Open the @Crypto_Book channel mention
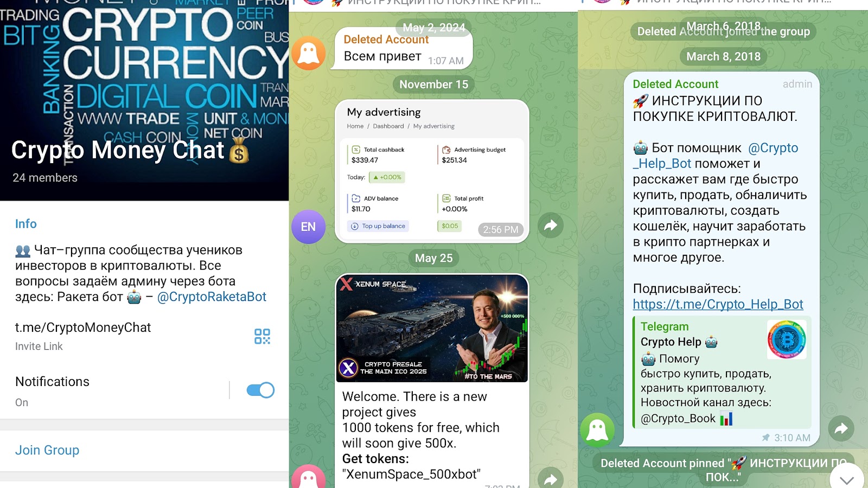The image size is (868, 488). click(678, 419)
